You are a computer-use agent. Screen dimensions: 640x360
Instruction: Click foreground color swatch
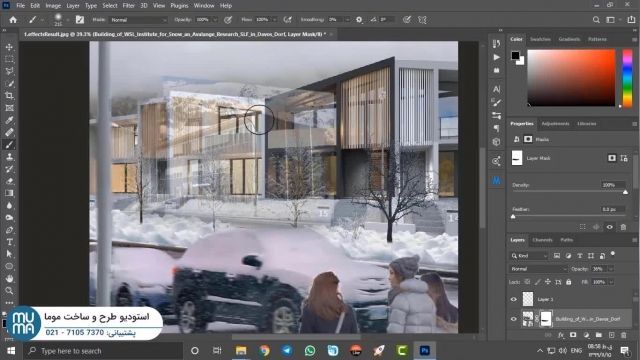pos(515,55)
